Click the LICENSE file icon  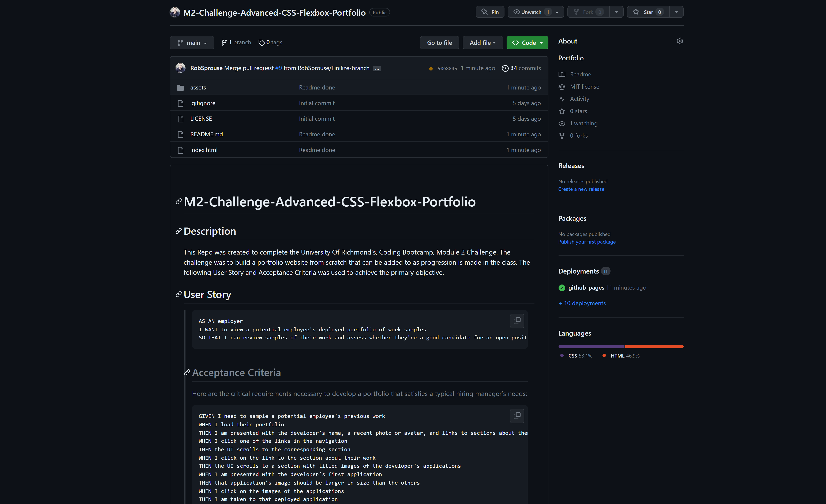coord(180,119)
